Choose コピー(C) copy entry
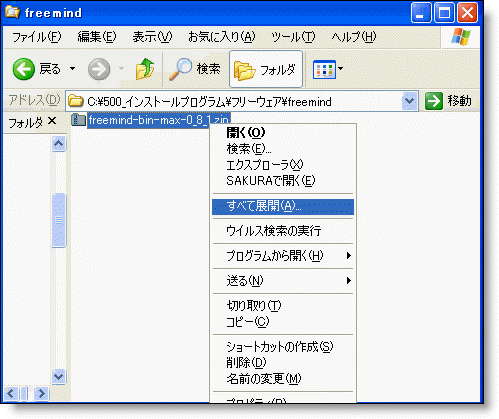499x419 pixels. click(x=283, y=322)
